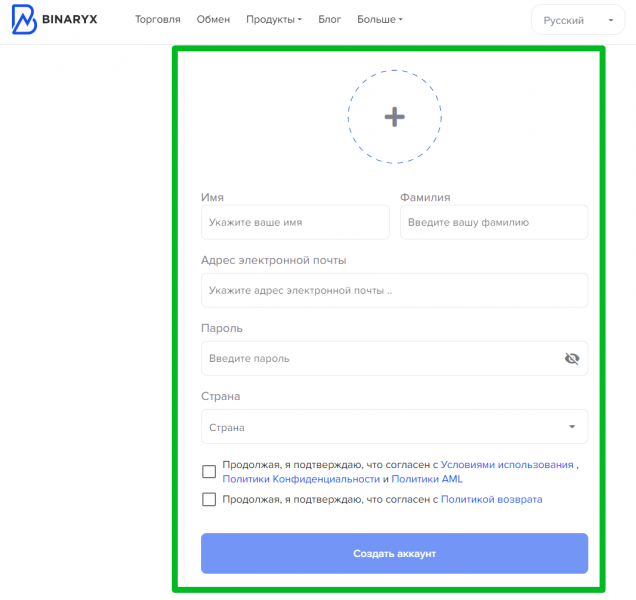The width and height of the screenshot is (636, 600).
Task: Focus the email address input field
Action: [394, 290]
